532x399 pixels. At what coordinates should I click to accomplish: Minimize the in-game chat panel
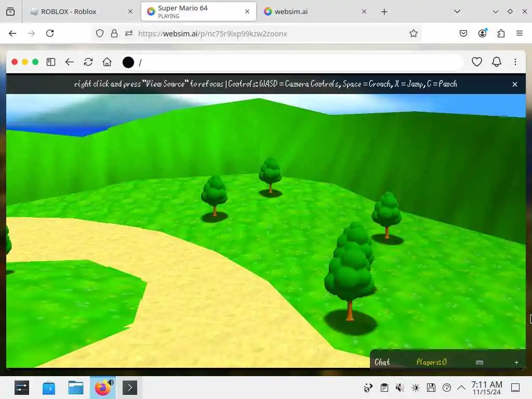tap(480, 363)
